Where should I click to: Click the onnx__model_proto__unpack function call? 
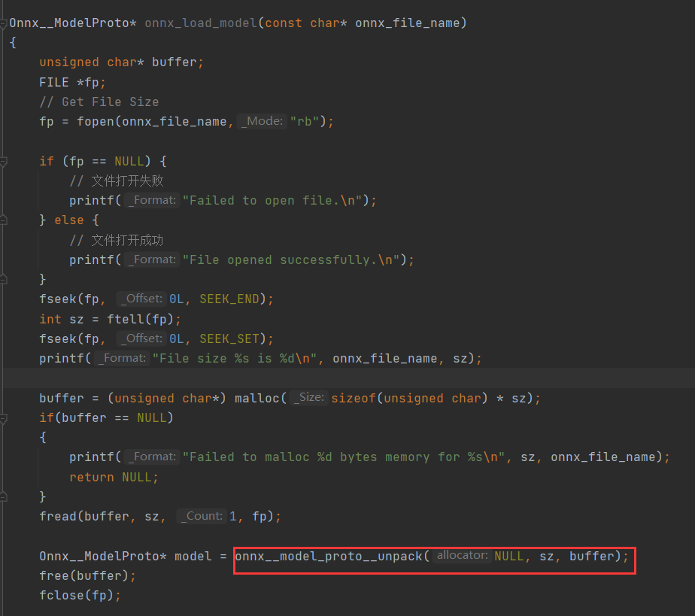(329, 556)
